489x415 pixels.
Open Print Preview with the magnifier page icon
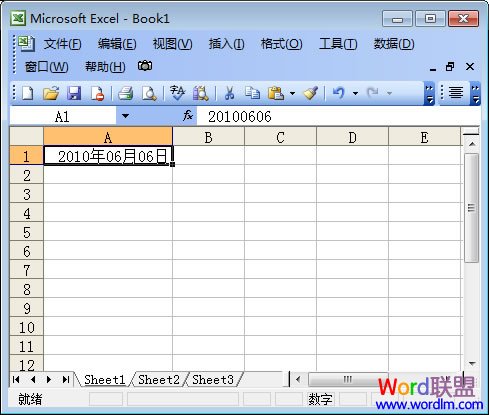coord(149,93)
